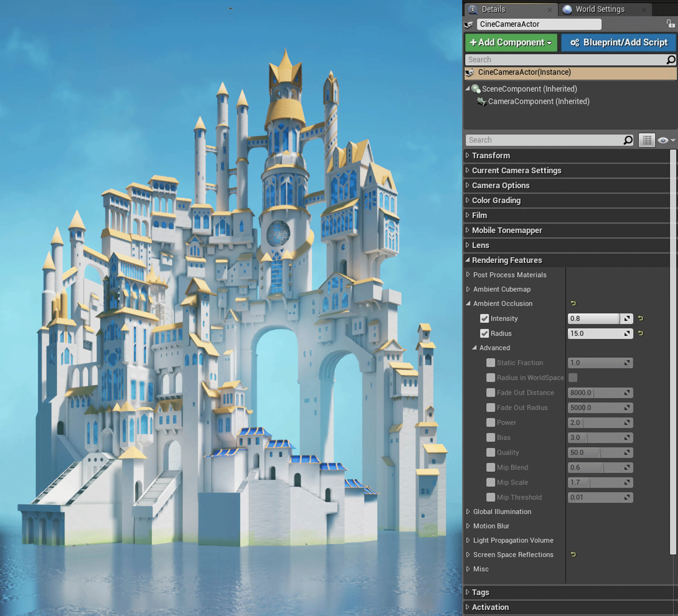Viewport: 678px width, 616px height.
Task: Enable the Static Fraction checkbox
Action: 490,362
